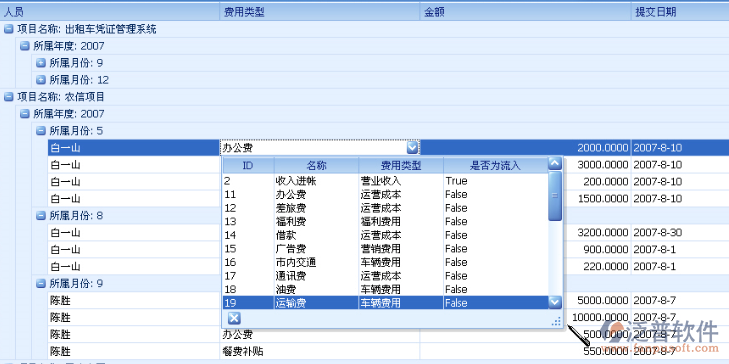Expand 所属月份: 9 under 出租车凭证管理系统
The image size is (729, 364).
pos(41,63)
